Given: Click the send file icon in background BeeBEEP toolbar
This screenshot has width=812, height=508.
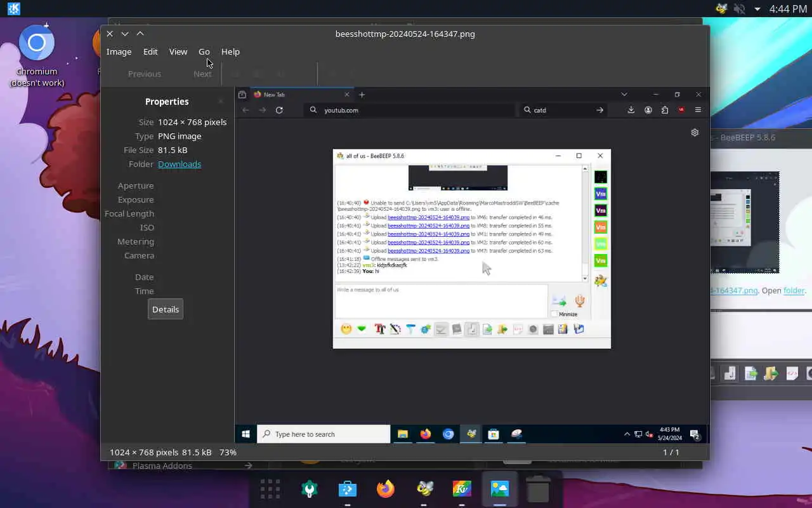Looking at the screenshot, I should click(750, 373).
